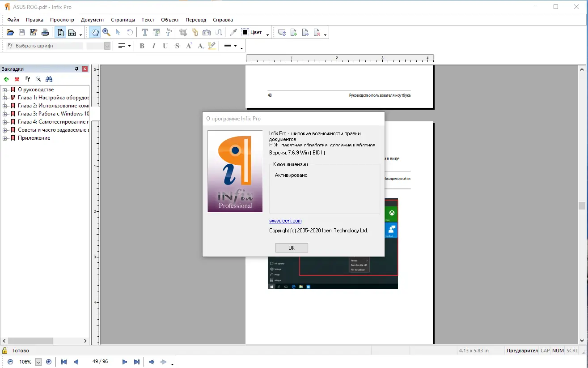This screenshot has height=368, width=588.
Task: Open the zoom percentage dropdown
Action: coord(38,362)
